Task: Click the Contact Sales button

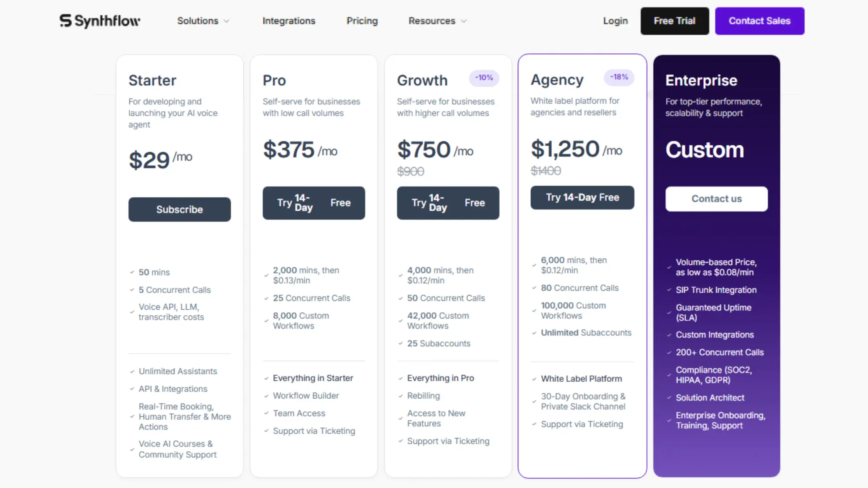Action: [759, 21]
